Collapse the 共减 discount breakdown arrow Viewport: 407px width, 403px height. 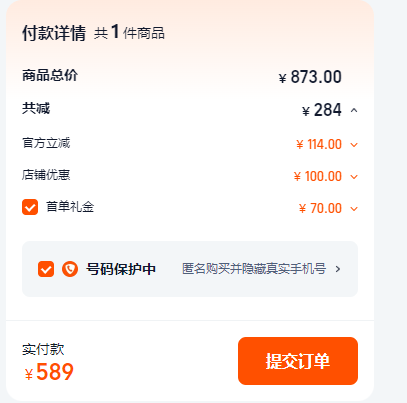(354, 110)
